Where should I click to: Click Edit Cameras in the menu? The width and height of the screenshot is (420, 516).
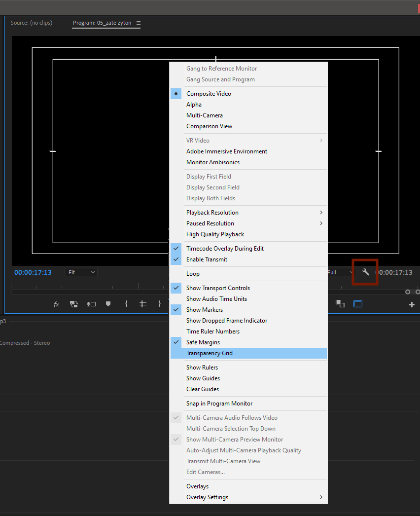[x=205, y=472]
